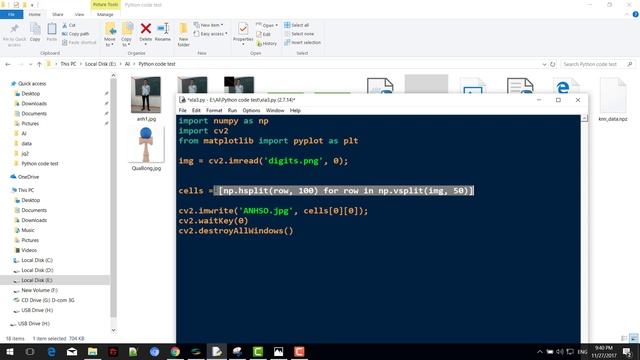
Task: Select Downloads under Quick access
Action: 34,104
